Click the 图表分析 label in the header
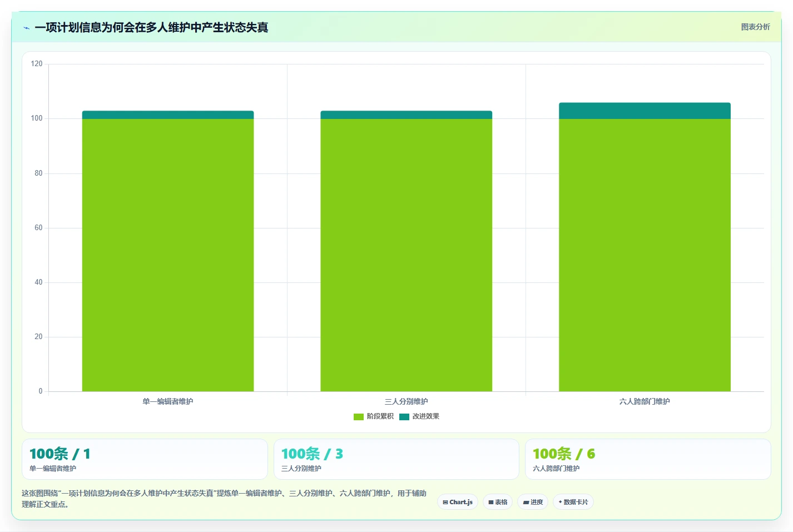Viewport: 793px width, 532px height. tap(755, 27)
